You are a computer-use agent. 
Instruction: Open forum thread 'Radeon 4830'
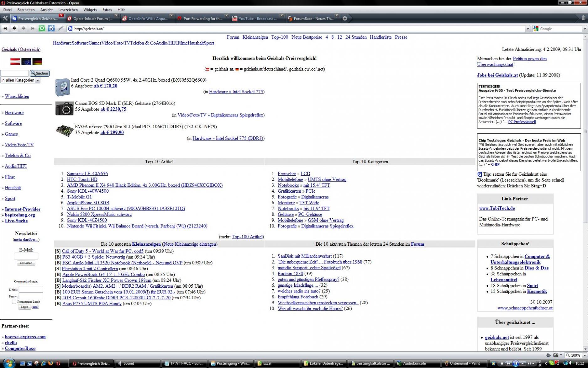click(290, 274)
